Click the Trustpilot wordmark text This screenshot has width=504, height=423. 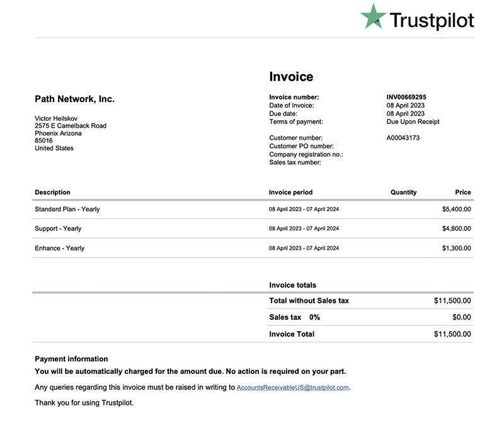(432, 20)
